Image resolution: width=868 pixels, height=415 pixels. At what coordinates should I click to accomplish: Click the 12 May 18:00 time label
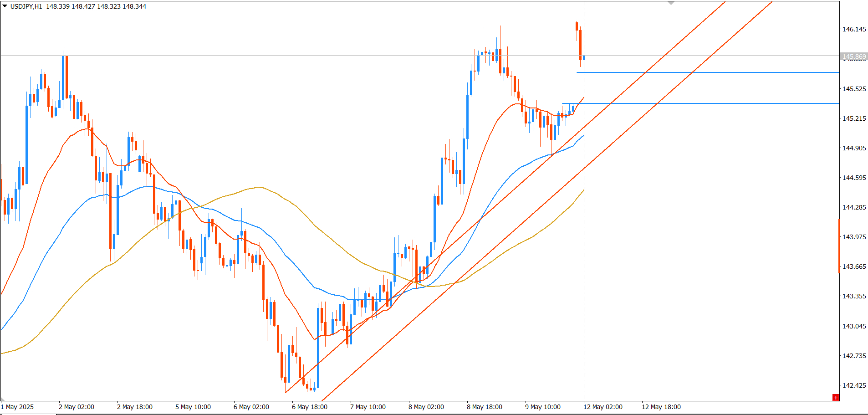(x=661, y=407)
